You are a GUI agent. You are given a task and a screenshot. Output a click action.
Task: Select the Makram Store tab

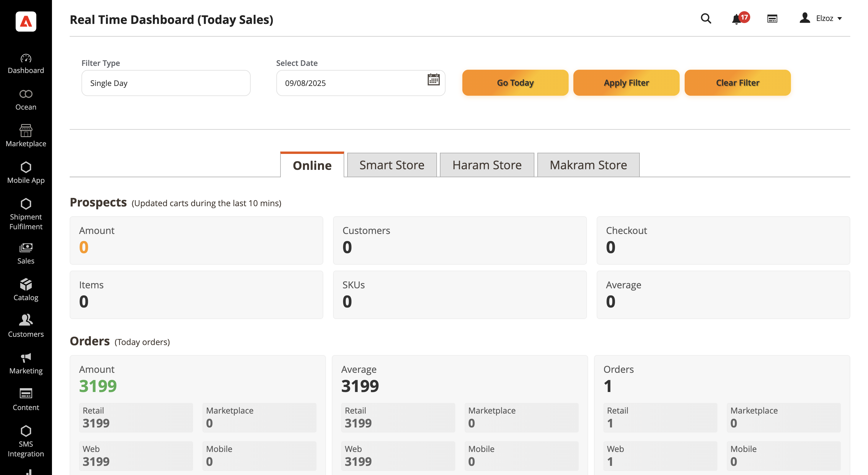(x=588, y=165)
